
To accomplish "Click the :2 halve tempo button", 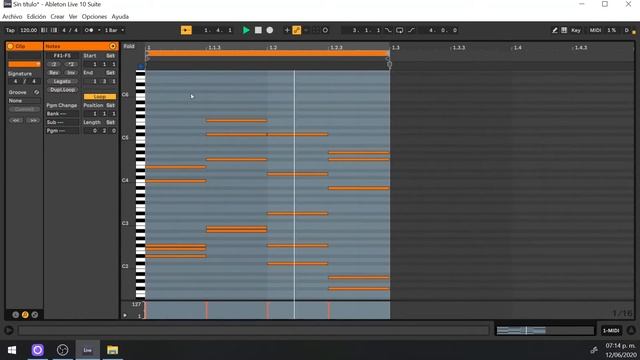I will click(x=54, y=64).
